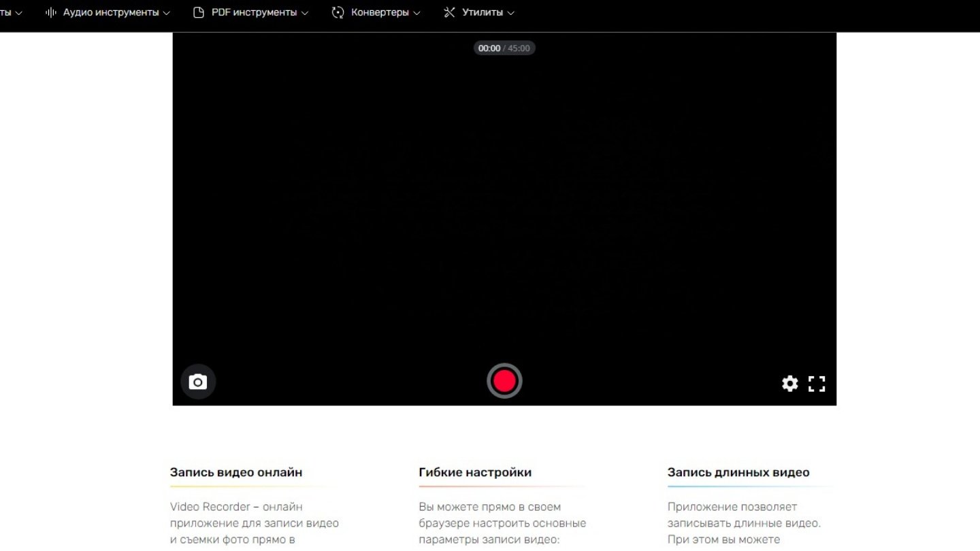The height and width of the screenshot is (551, 980).
Task: Click the audio waveform icon in the navbar
Action: (x=51, y=12)
